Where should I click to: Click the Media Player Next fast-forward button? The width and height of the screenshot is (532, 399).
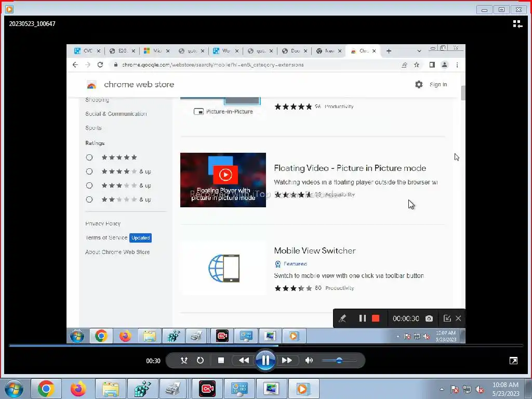(x=287, y=361)
